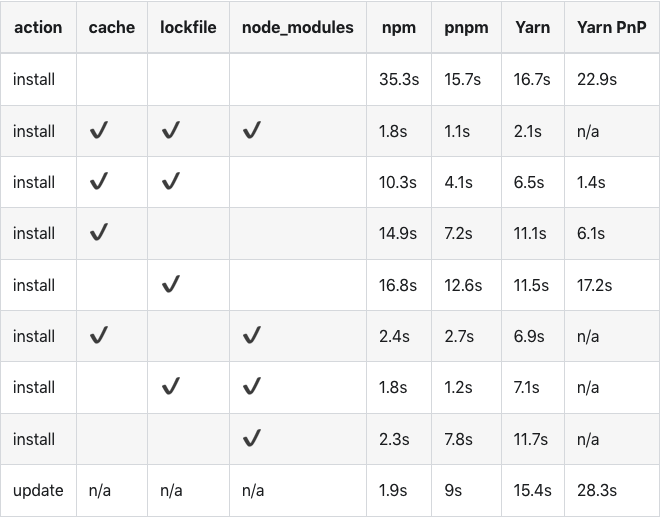Click the Yarn PnP column header
Viewport: 664px width, 517px height.
click(611, 28)
